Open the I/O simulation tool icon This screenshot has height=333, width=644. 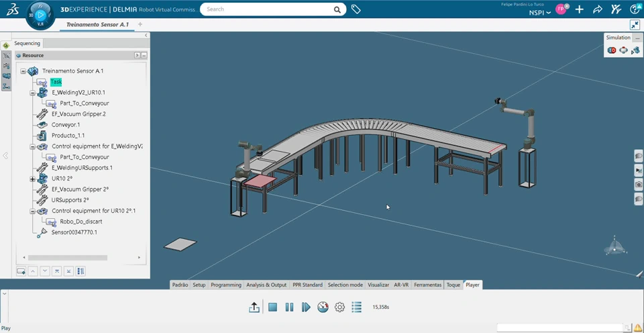coord(611,50)
